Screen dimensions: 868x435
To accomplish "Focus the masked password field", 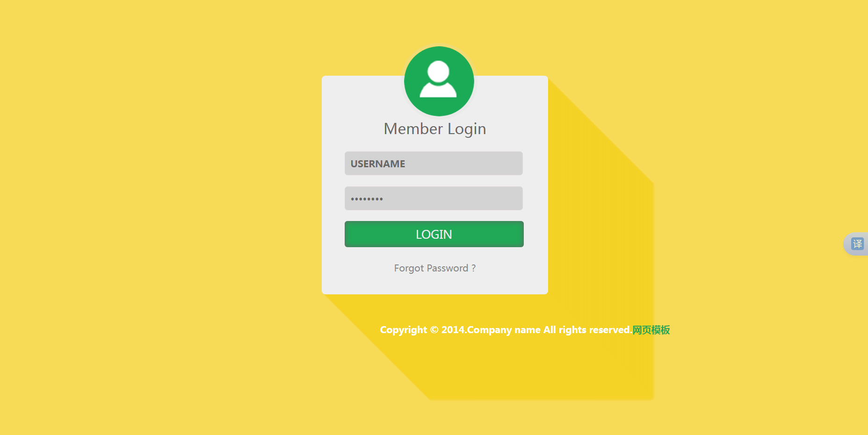I will [434, 199].
